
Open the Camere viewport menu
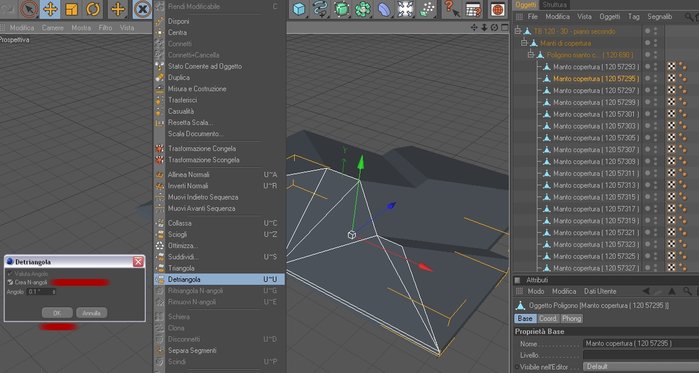53,28
